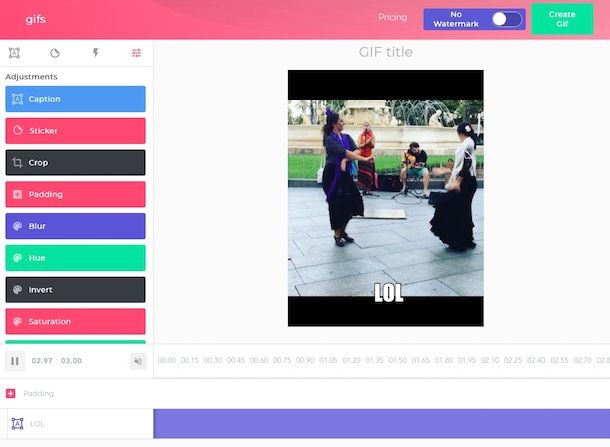This screenshot has width=610, height=447.
Task: Jump to 02.10 on the timeline
Action: click(x=490, y=360)
